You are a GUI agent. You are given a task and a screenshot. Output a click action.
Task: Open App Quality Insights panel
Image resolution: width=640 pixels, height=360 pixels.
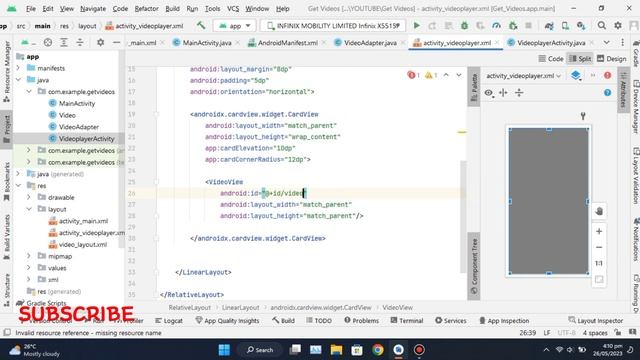227,320
